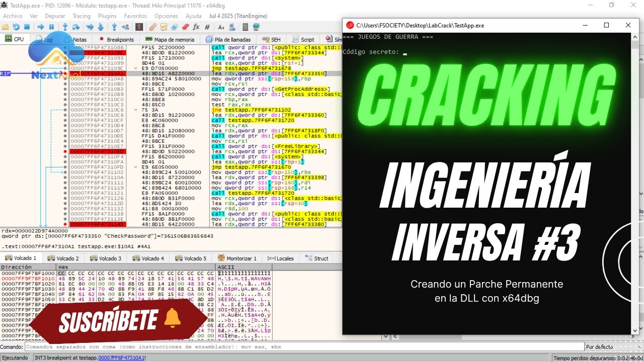Switch to the Pila de llamadas tab

coord(228,39)
